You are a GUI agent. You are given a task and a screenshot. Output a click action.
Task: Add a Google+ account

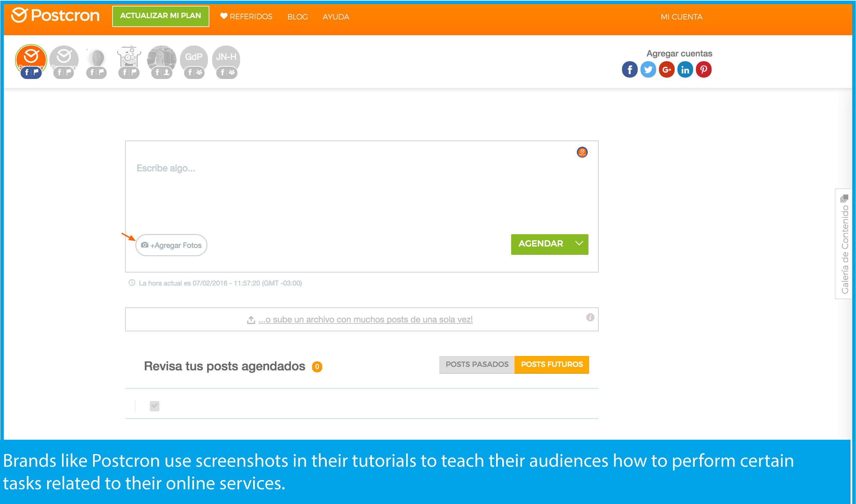666,70
